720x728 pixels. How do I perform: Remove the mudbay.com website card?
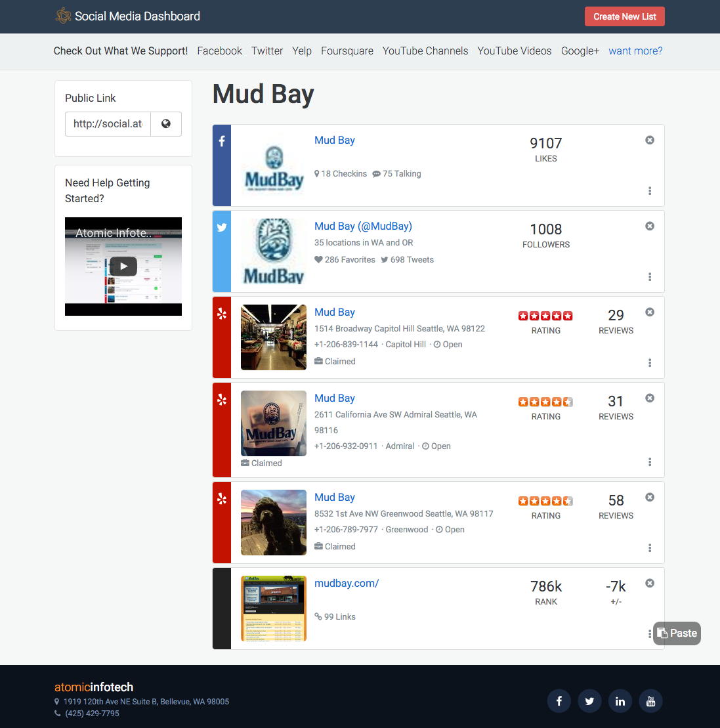tap(649, 583)
